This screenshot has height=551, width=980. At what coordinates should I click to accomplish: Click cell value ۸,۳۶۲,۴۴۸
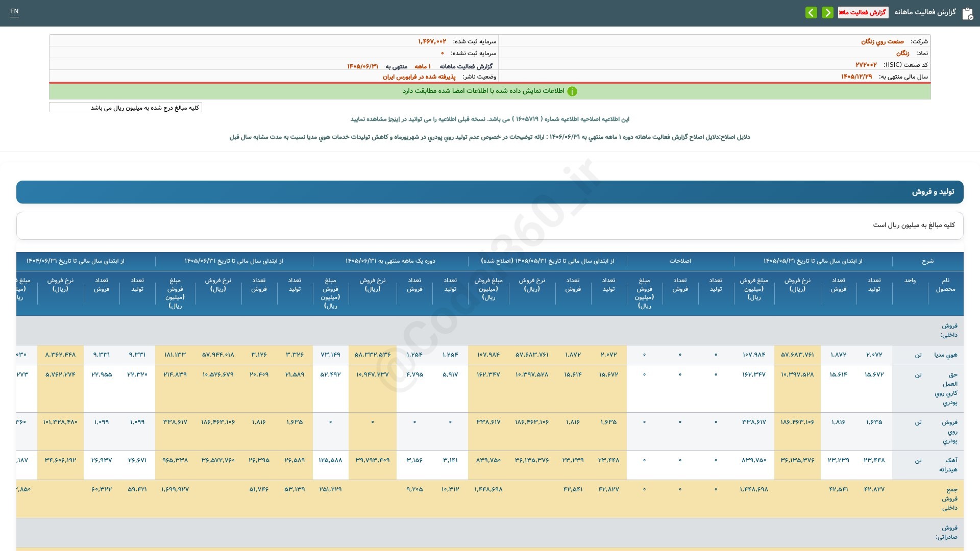click(60, 355)
